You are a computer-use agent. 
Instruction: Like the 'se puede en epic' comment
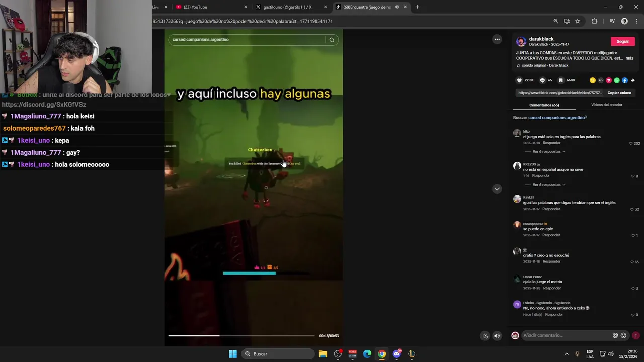coord(633,236)
